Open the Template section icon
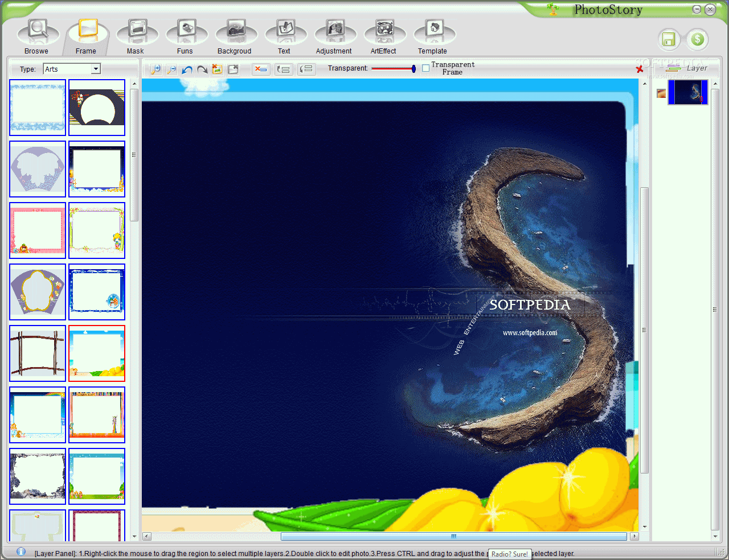The width and height of the screenshot is (729, 560). click(434, 31)
